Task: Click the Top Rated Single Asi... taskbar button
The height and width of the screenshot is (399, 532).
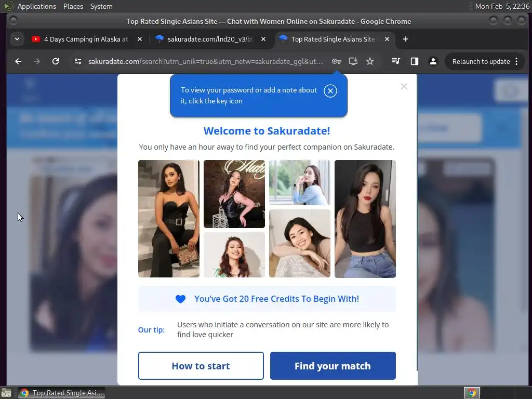Action: 61,393
